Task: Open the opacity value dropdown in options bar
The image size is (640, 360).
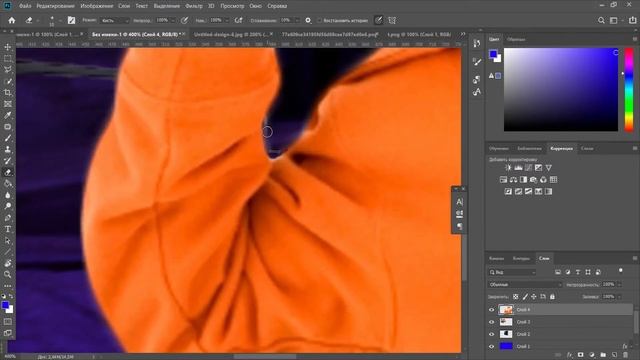Action: 173,20
